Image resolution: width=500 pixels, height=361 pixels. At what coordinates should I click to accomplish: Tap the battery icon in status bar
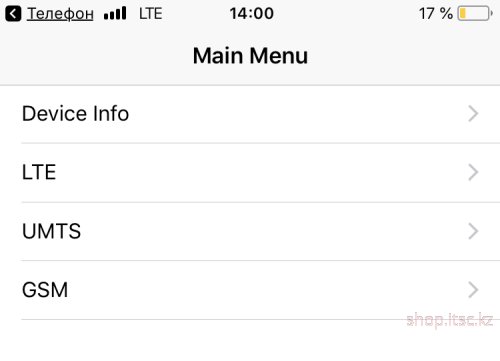(475, 14)
